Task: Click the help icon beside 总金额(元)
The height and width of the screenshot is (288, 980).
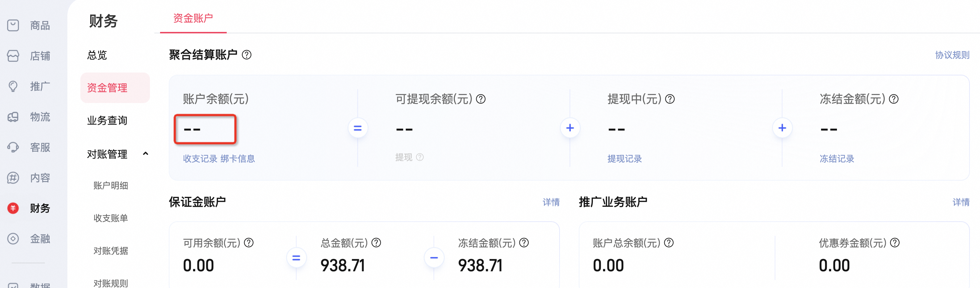Action: [x=376, y=243]
